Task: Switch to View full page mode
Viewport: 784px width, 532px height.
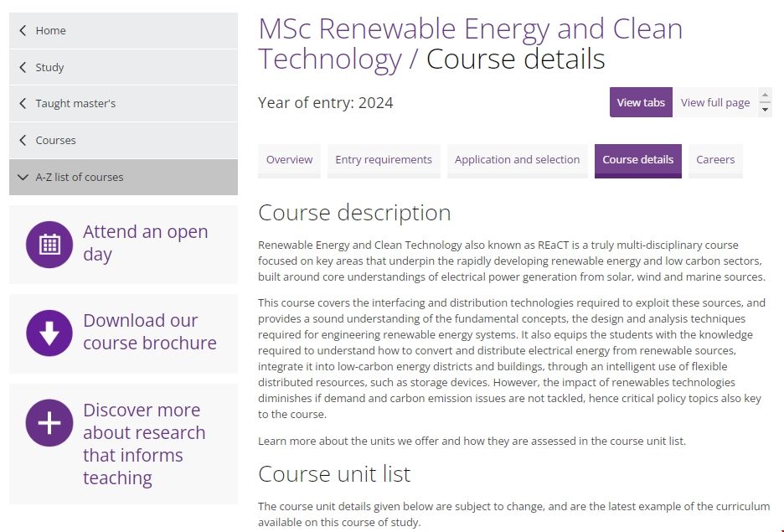Action: pyautogui.click(x=714, y=102)
